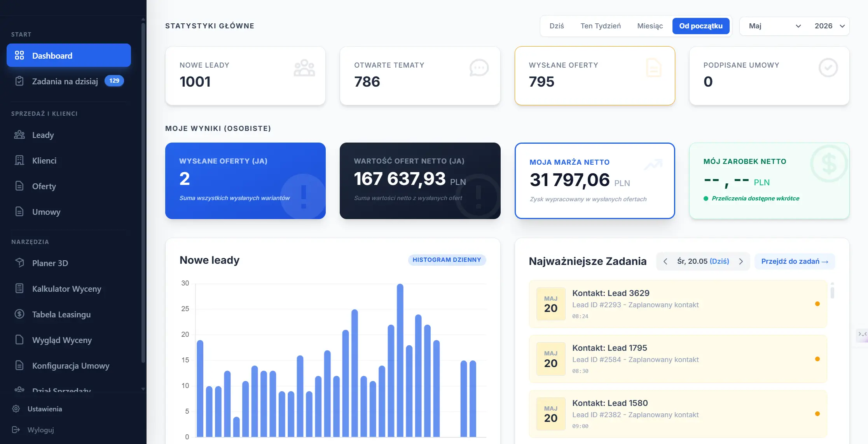Click the Konfiguracja Umowy document icon
Viewport: 868px width, 444px height.
point(19,366)
